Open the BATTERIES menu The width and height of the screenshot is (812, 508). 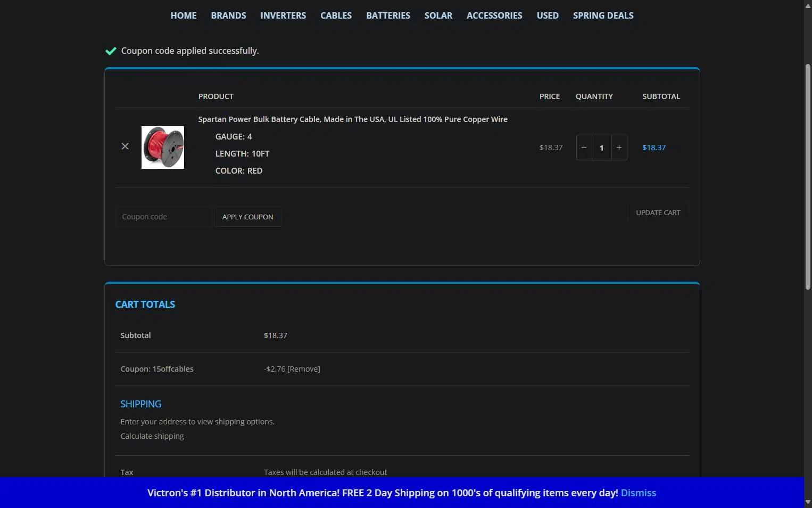coord(388,15)
